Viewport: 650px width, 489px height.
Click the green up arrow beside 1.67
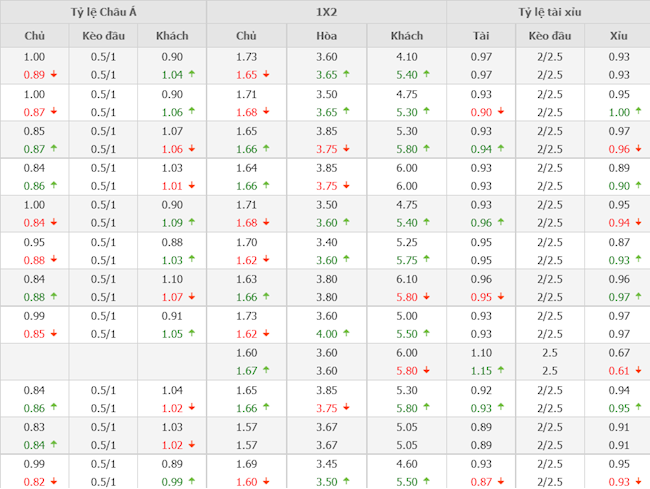click(266, 370)
